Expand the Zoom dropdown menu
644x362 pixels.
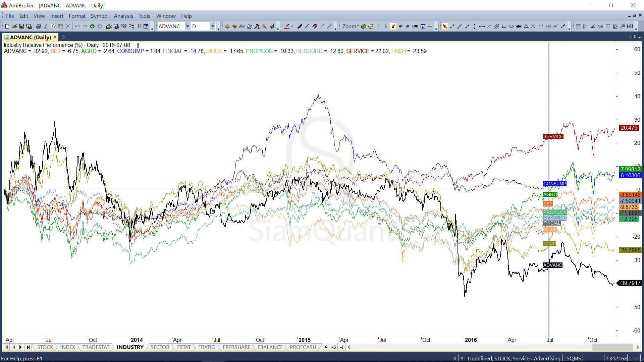point(358,26)
